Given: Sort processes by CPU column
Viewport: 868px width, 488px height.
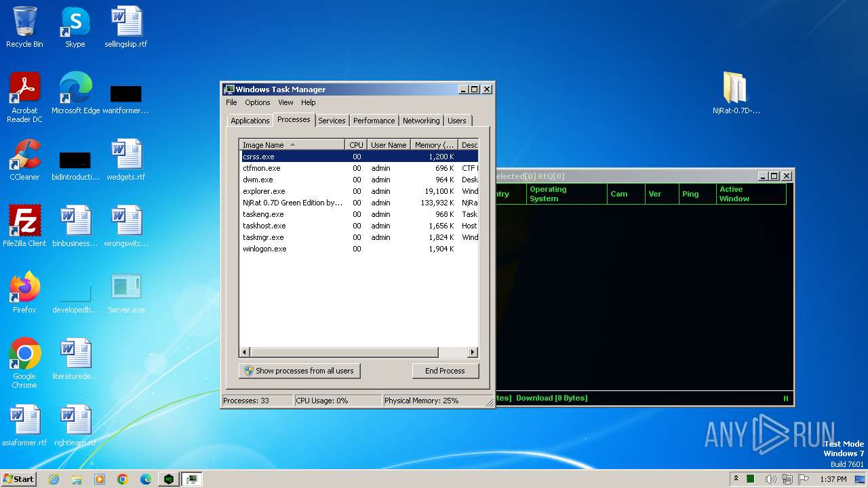Looking at the screenshot, I should click(356, 144).
